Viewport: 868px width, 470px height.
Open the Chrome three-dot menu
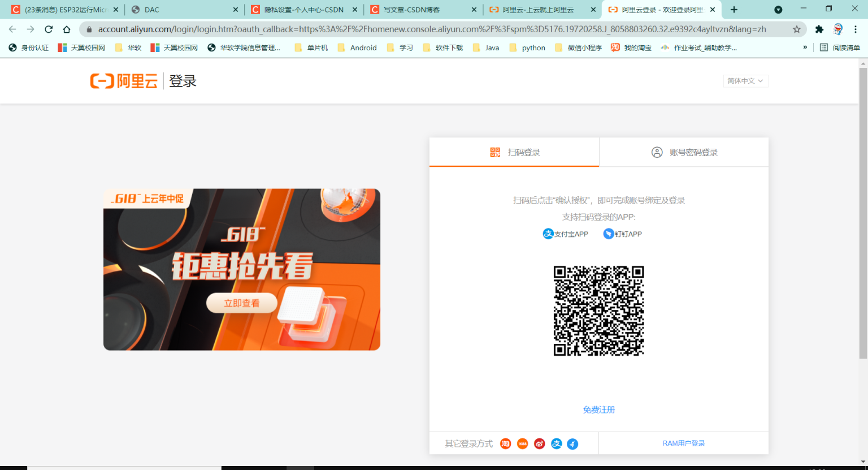[x=856, y=29]
